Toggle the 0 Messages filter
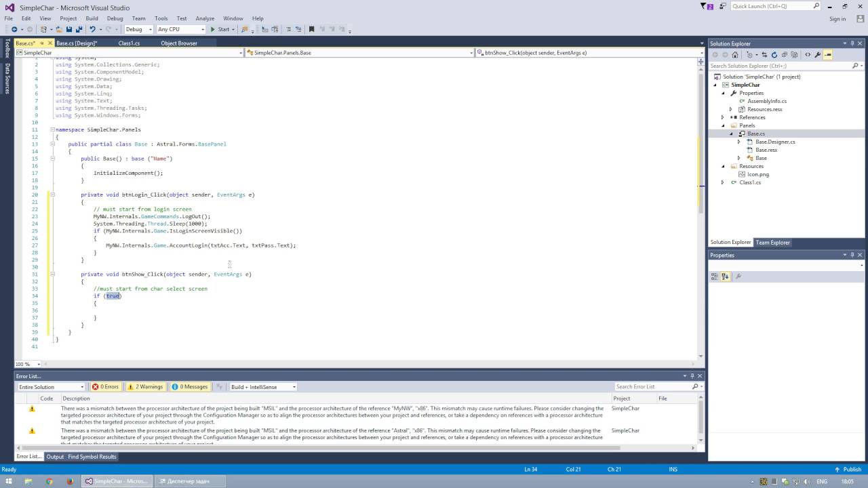 tap(190, 386)
